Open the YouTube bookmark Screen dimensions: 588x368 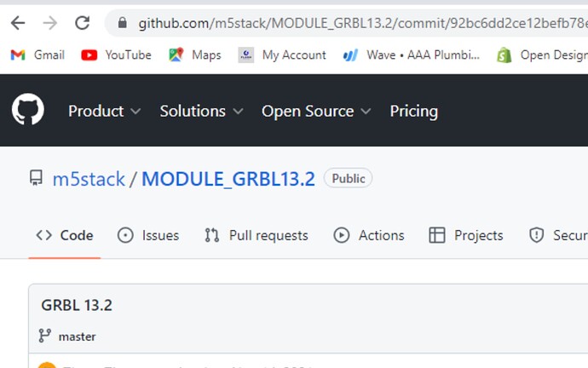point(116,55)
